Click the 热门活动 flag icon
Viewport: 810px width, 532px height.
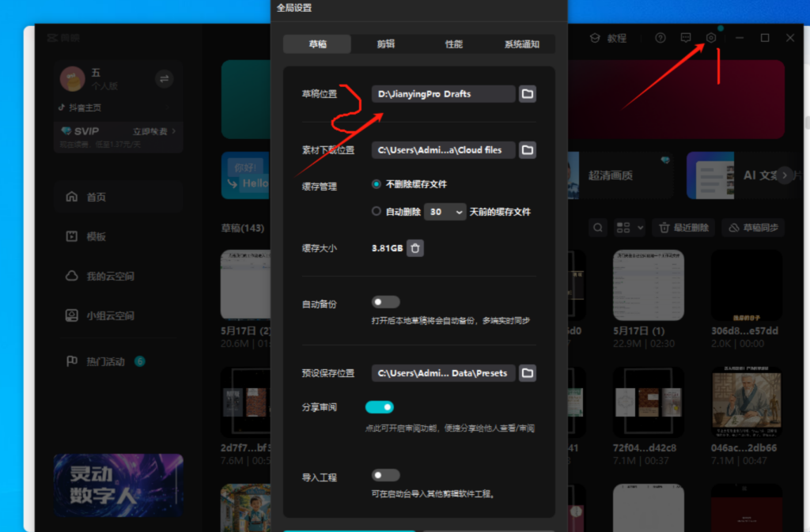pos(72,361)
